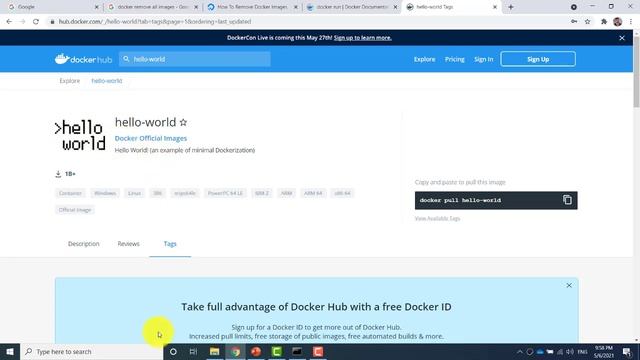Viewport: 640px width, 360px height.
Task: Click the hello-world breadcrumb
Action: (107, 81)
